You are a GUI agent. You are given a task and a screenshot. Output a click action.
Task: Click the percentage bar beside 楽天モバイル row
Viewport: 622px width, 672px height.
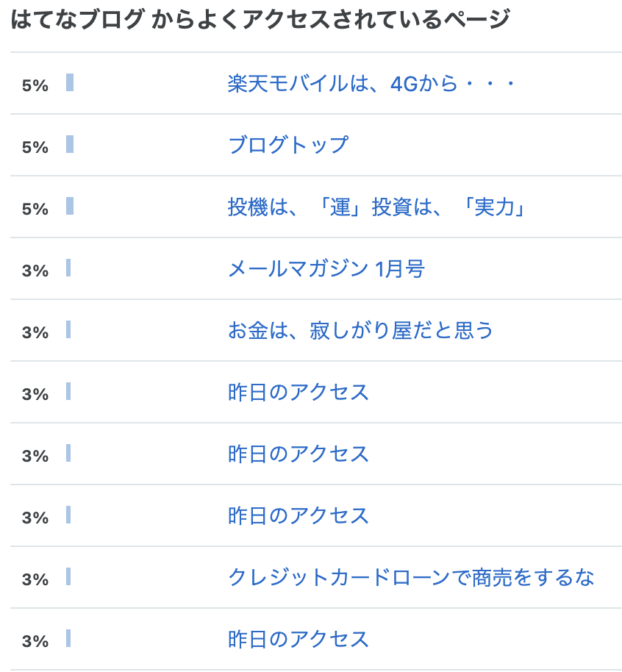pyautogui.click(x=70, y=82)
